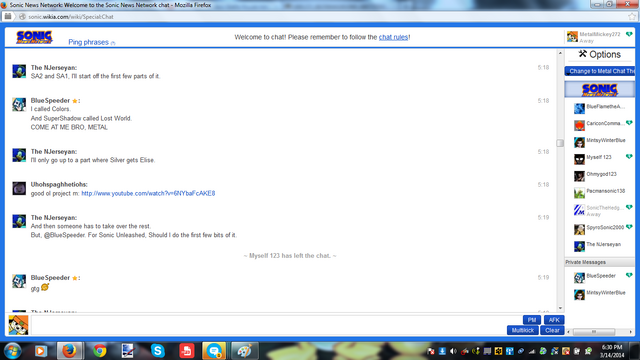Click the Sonic News Network logo in header
The image size is (640, 360).
(x=34, y=37)
